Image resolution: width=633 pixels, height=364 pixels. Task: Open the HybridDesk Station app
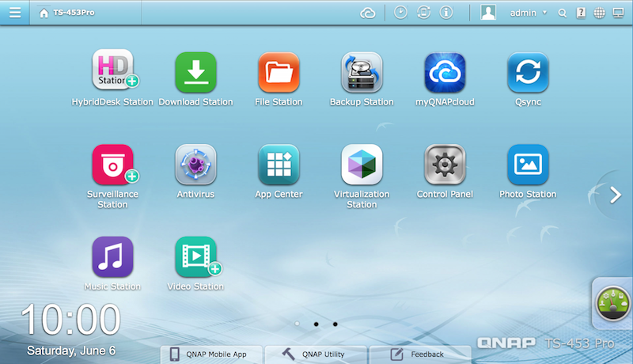(x=113, y=70)
